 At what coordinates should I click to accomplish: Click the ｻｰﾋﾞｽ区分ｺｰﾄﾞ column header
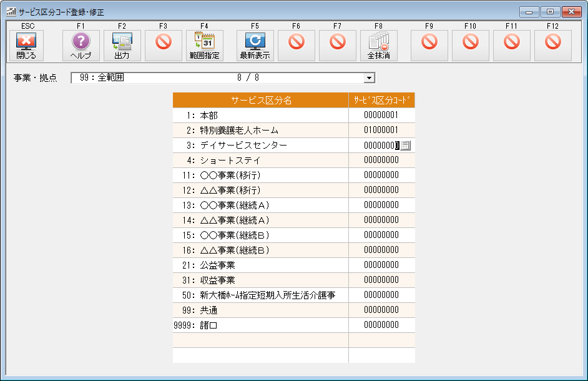[x=382, y=100]
